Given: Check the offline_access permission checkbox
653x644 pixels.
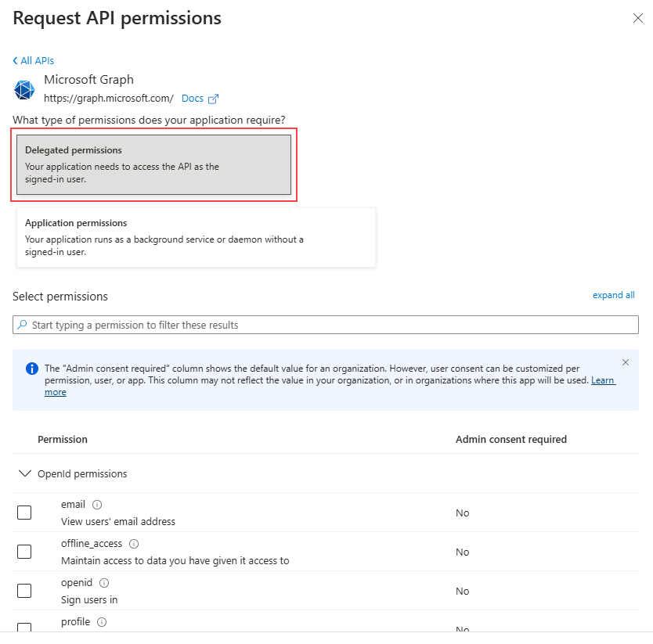Looking at the screenshot, I should click(x=24, y=552).
